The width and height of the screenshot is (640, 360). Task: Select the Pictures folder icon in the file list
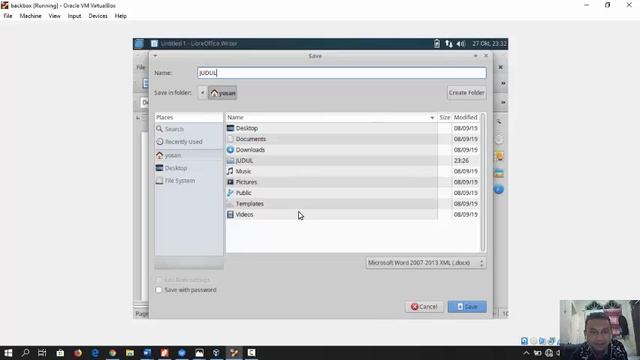[x=230, y=182]
